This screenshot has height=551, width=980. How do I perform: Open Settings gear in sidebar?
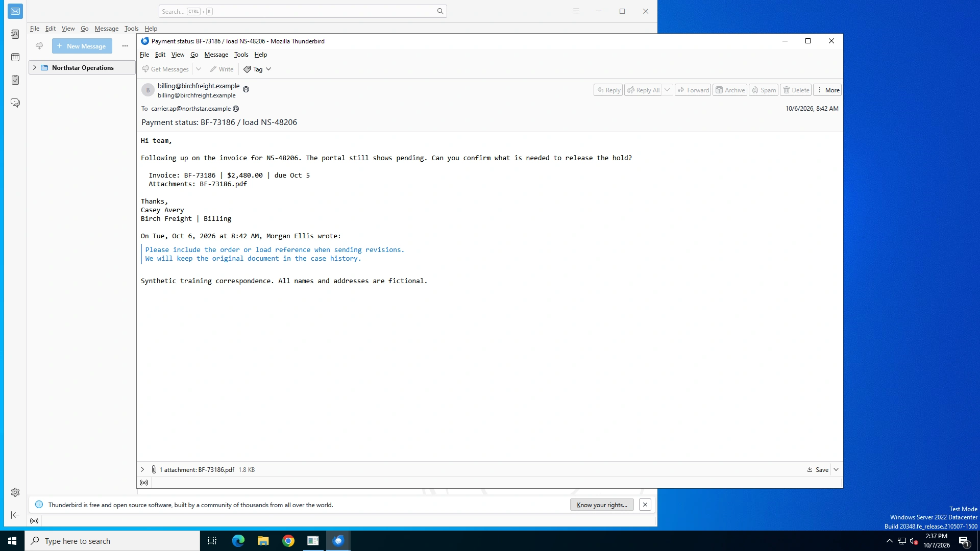[15, 492]
